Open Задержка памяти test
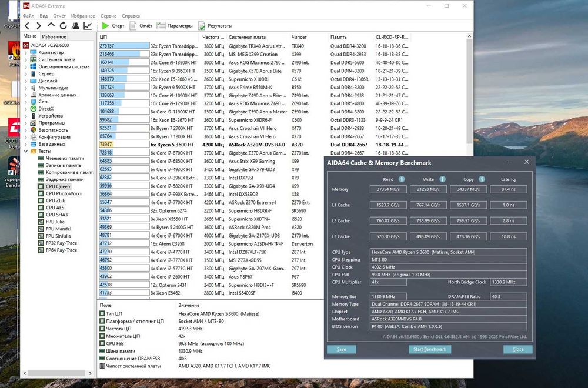The height and width of the screenshot is (388, 588). coord(65,179)
